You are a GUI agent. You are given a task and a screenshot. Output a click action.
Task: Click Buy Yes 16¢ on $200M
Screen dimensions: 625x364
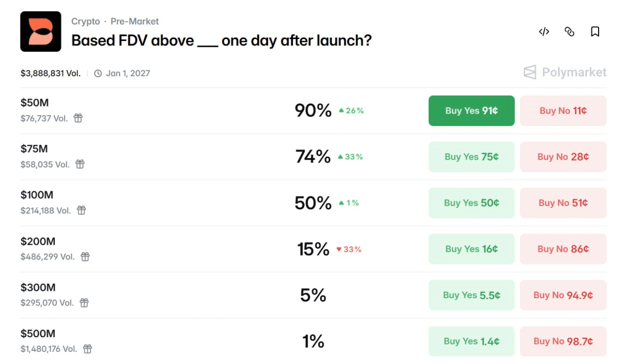pos(471,249)
